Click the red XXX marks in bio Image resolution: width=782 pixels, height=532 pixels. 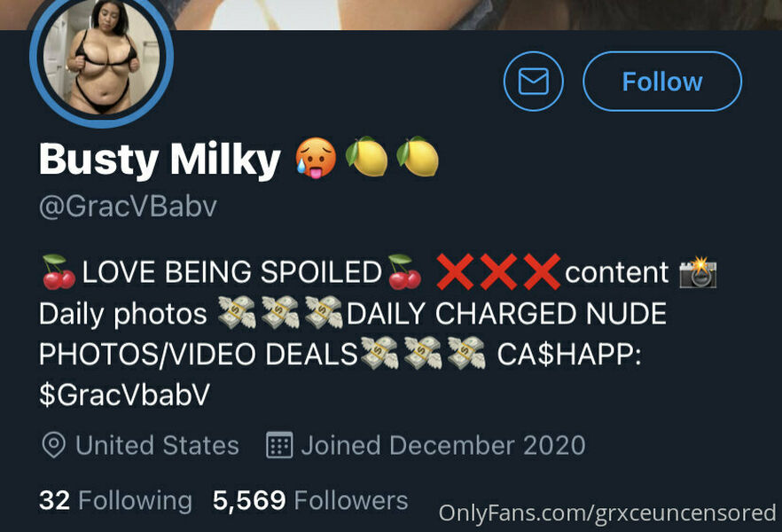tap(498, 271)
